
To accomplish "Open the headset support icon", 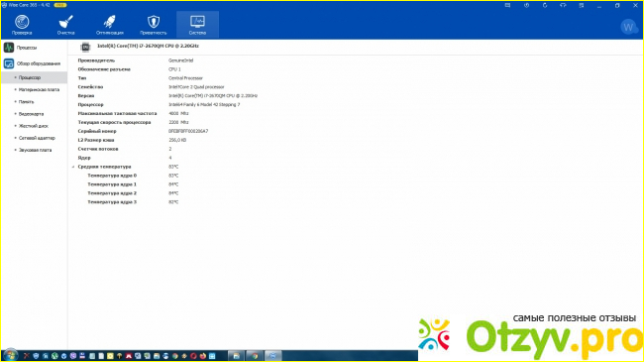I will click(563, 5).
